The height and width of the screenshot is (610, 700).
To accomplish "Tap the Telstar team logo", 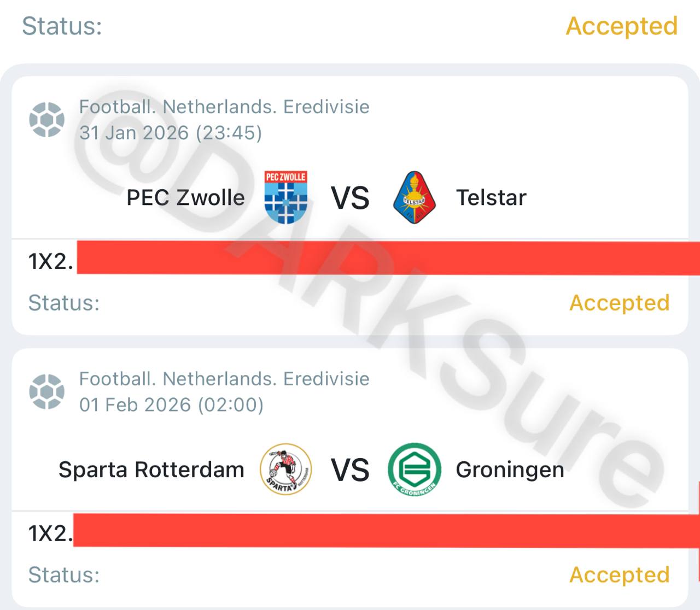I will point(414,197).
